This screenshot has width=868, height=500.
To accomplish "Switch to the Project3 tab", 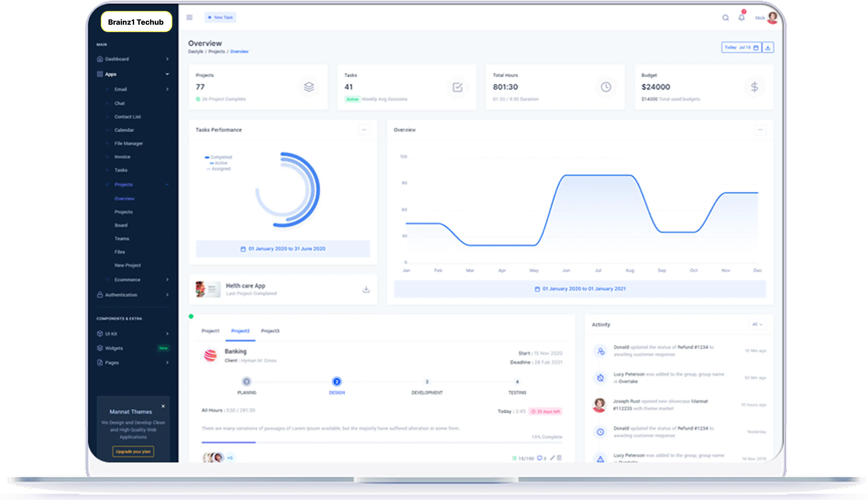I will coord(270,331).
